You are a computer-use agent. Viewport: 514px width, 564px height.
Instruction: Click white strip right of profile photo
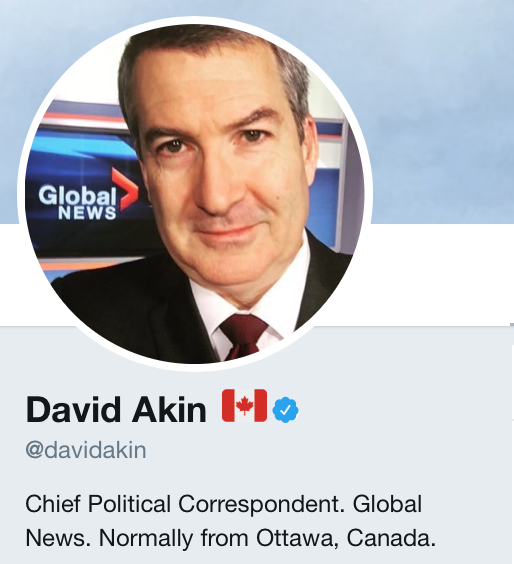pos(439,273)
